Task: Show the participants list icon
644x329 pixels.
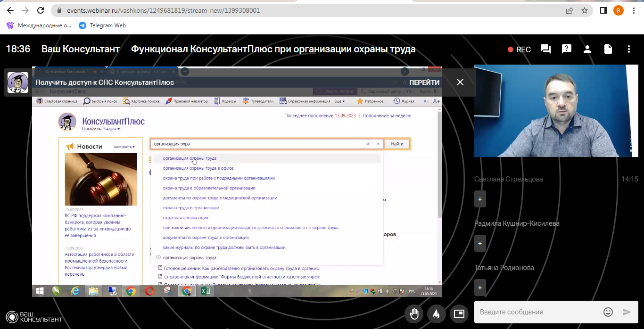Action: pos(587,49)
